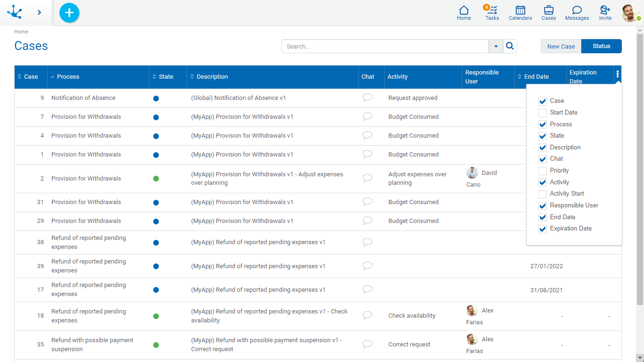Enable the Priority column checkbox

543,171
